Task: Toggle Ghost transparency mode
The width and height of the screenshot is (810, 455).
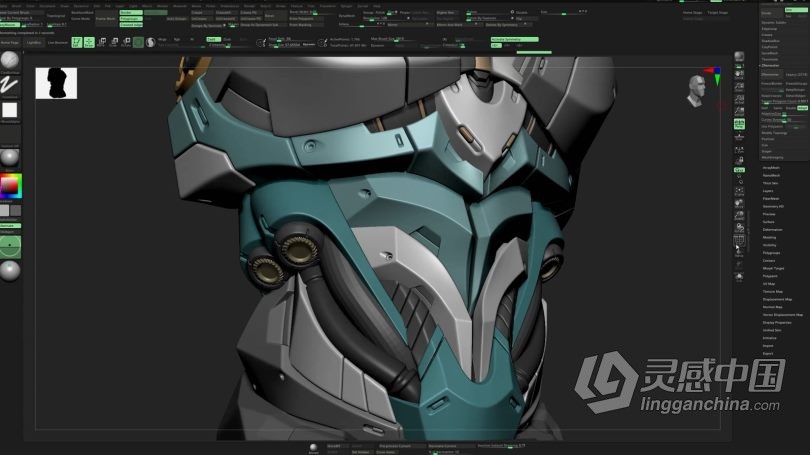Action: 739,264
